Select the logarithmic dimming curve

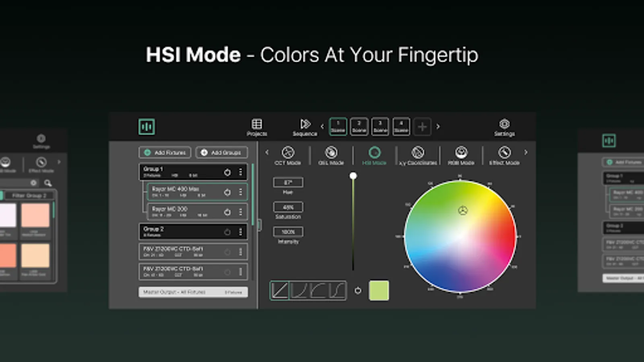tap(318, 290)
